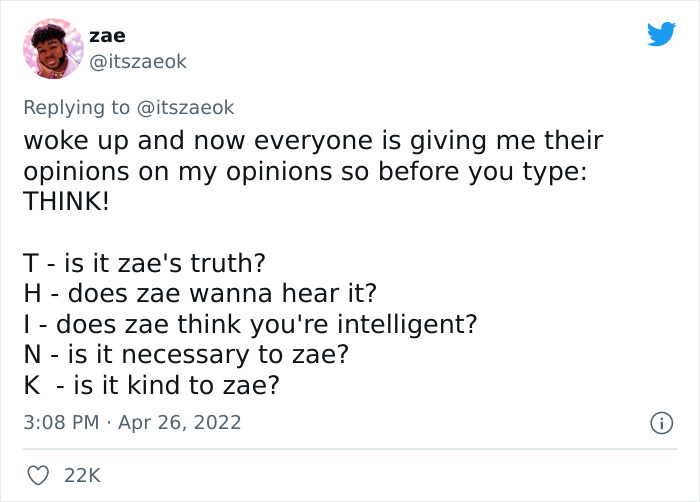Click the 22K likes count
The width and height of the screenshot is (700, 502).
82,475
